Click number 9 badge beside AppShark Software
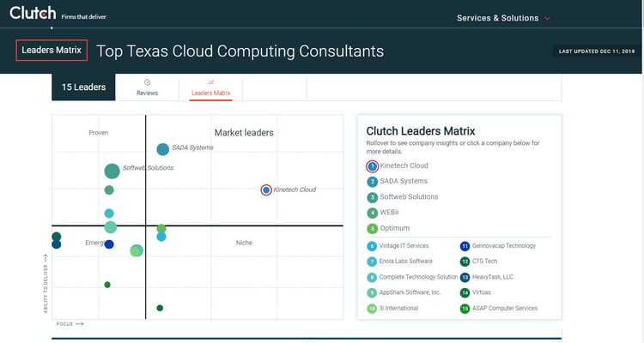The height and width of the screenshot is (343, 644). coord(372,292)
